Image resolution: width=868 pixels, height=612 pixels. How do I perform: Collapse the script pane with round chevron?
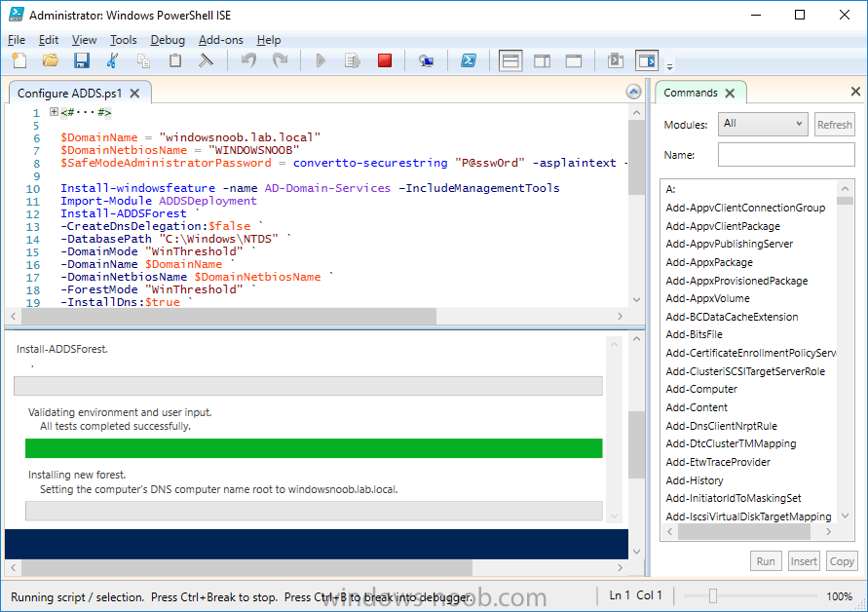(x=633, y=92)
